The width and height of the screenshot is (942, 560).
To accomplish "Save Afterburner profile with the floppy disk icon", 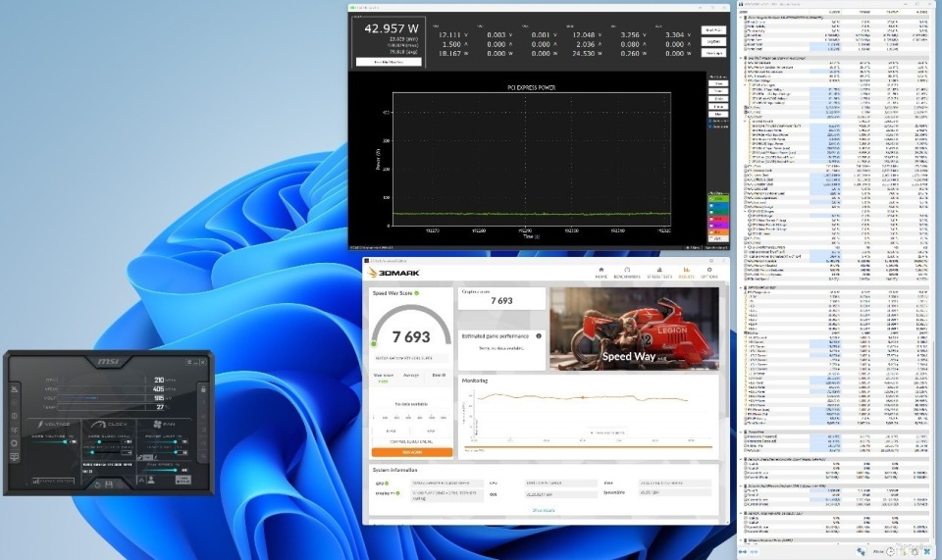I will tap(109, 484).
